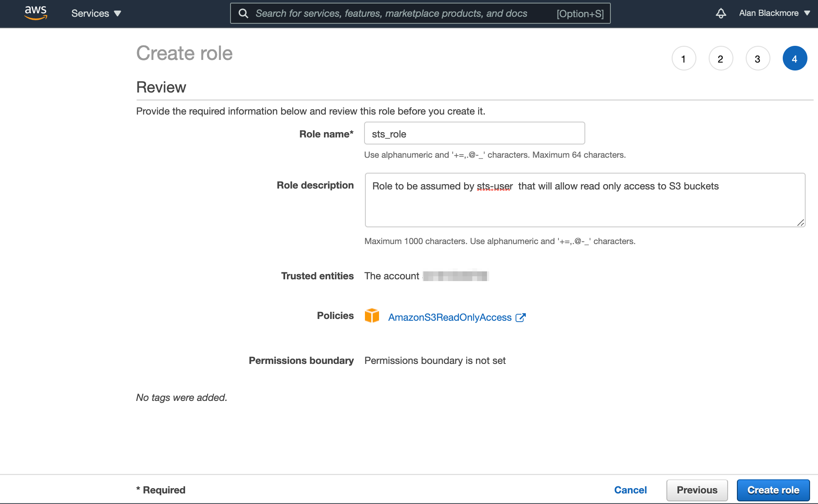
Task: Click the search magnifier icon
Action: 243,13
